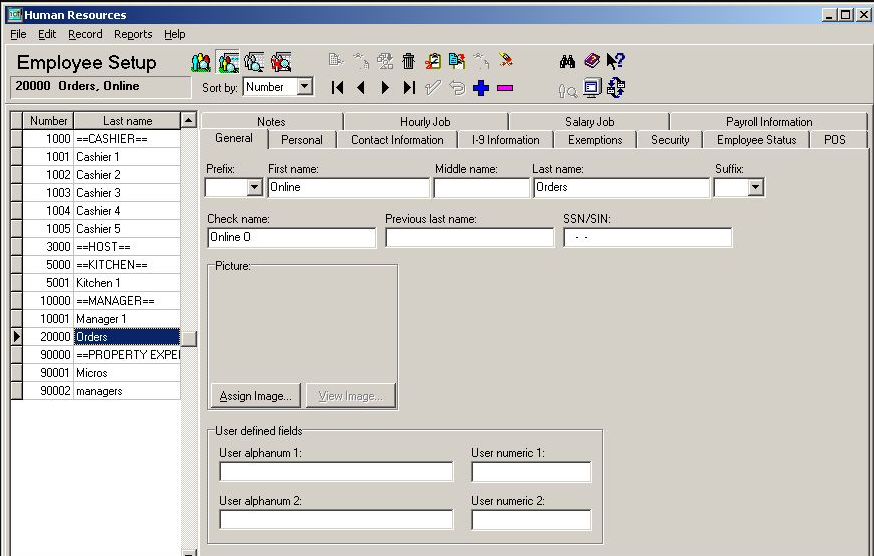This screenshot has width=874, height=556.
Task: Jump to the first record
Action: 337,88
